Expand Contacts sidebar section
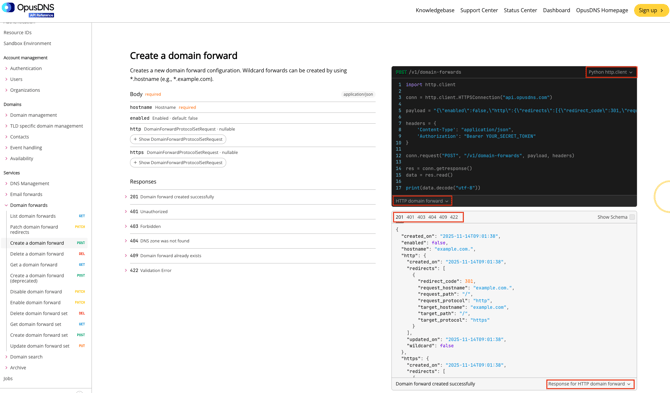The image size is (670, 393). [19, 137]
